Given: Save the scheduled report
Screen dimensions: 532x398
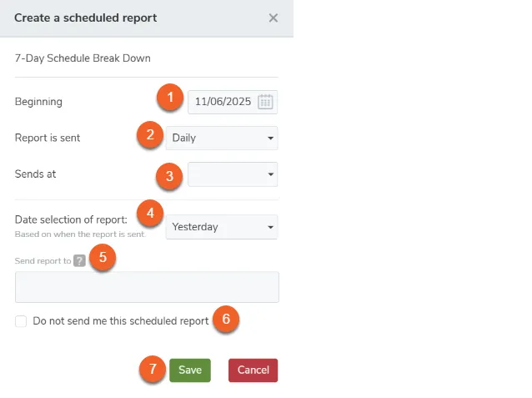Looking at the screenshot, I should click(x=190, y=370).
